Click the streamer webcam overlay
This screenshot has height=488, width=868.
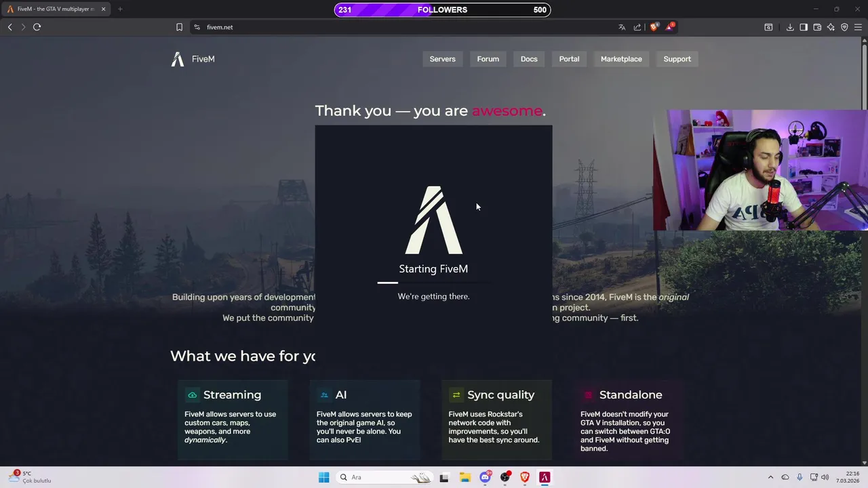pos(760,170)
